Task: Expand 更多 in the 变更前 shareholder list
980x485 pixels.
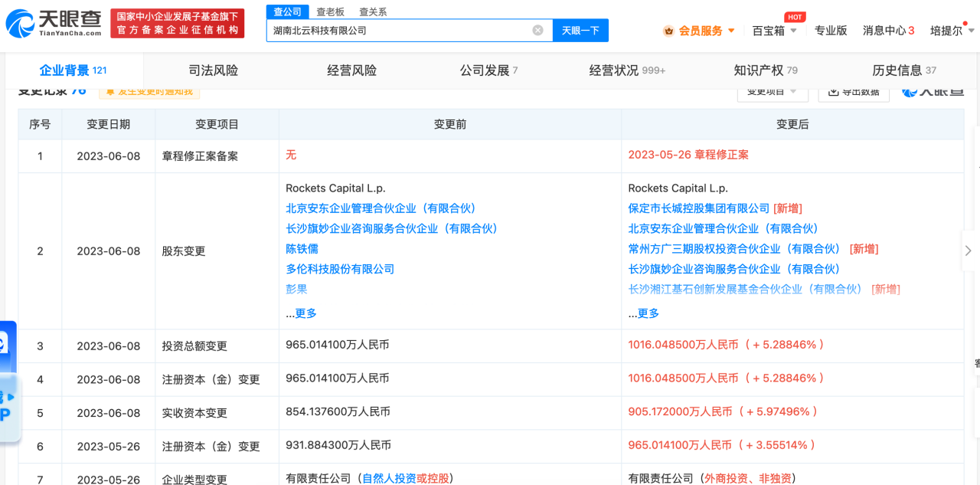Action: tap(305, 313)
